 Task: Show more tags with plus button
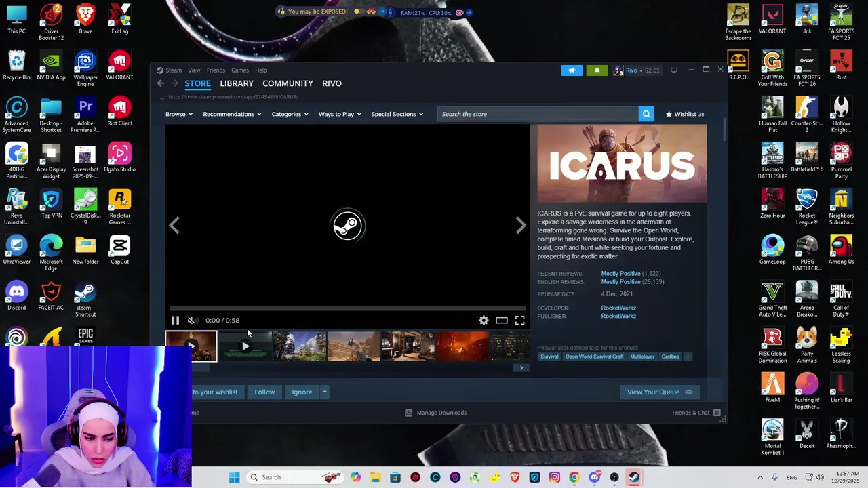coord(688,357)
